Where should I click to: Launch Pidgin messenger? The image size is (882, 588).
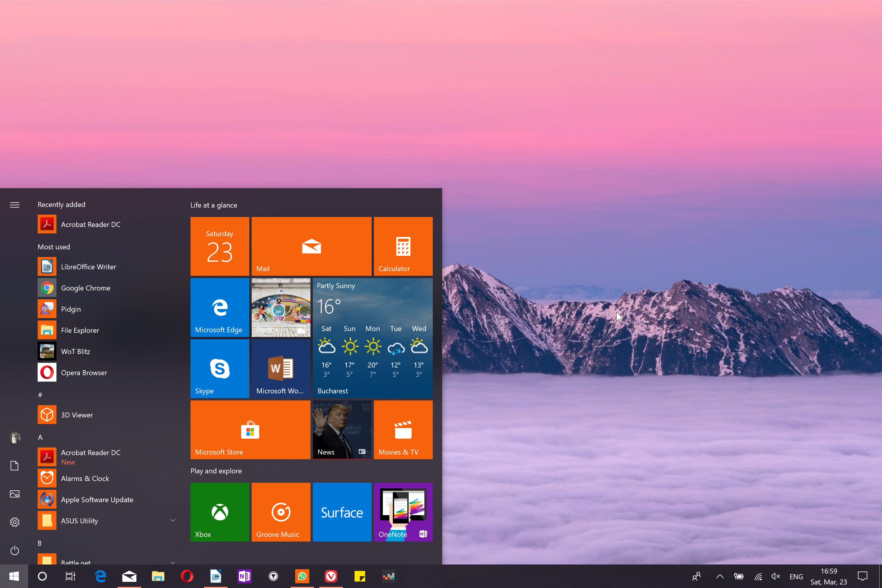point(107,309)
